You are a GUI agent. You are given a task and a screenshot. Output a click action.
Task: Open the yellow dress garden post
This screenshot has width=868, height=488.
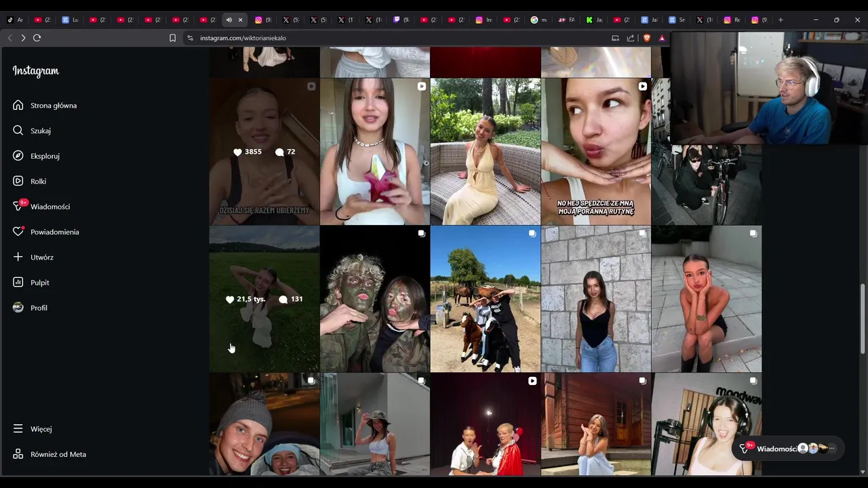pos(486,151)
